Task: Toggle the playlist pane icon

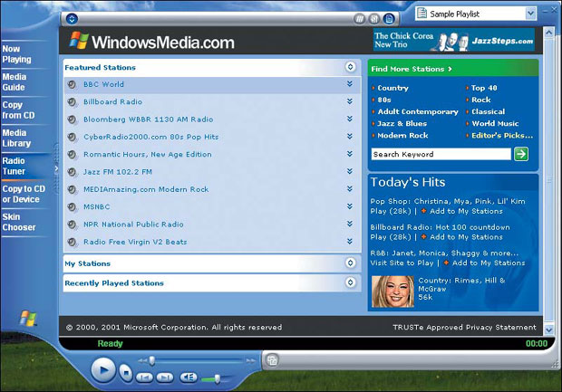Action: point(389,19)
